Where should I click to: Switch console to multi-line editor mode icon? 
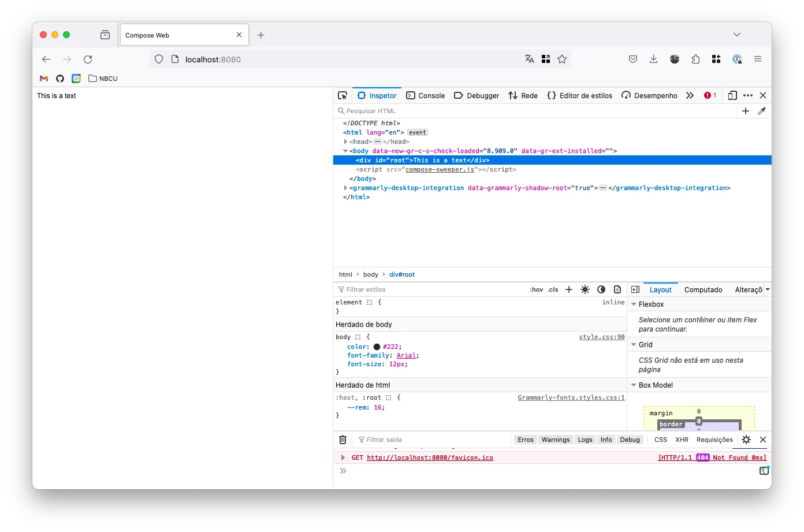coord(764,471)
